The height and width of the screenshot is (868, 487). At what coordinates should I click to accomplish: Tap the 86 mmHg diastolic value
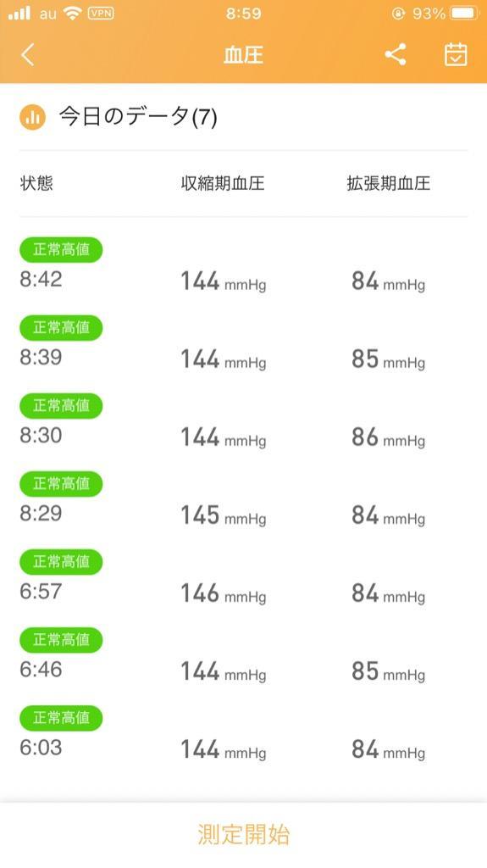[389, 438]
